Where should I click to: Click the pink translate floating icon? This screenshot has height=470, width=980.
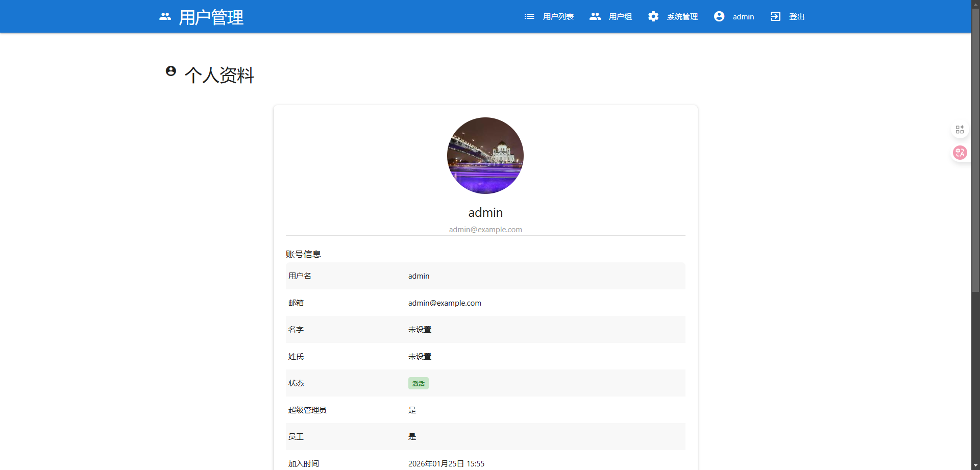pyautogui.click(x=960, y=153)
